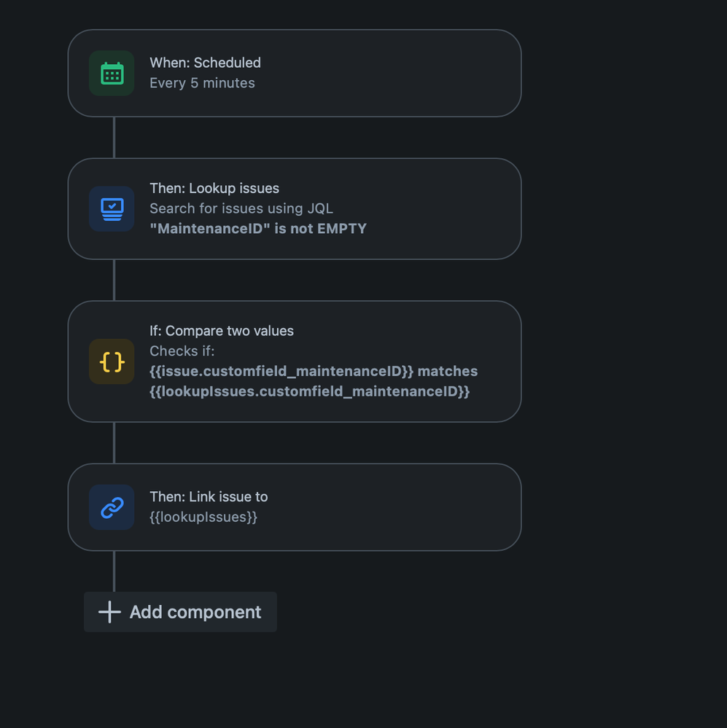Viewport: 727px width, 728px height.
Task: Select the blue chain link icon
Action: click(112, 507)
